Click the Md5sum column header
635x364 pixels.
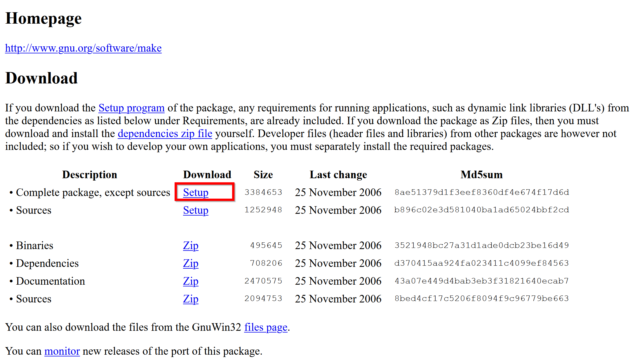point(481,175)
